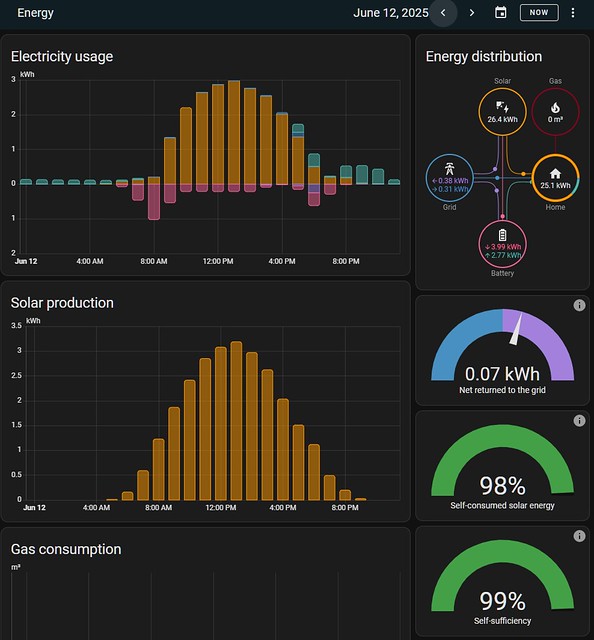The width and height of the screenshot is (594, 640).
Task: Open the three-dot overflow menu
Action: pos(573,13)
